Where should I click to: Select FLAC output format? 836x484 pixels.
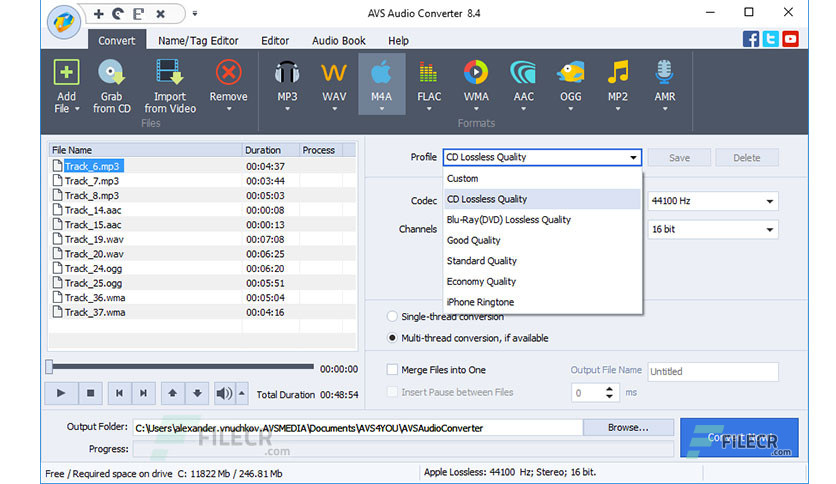click(429, 84)
